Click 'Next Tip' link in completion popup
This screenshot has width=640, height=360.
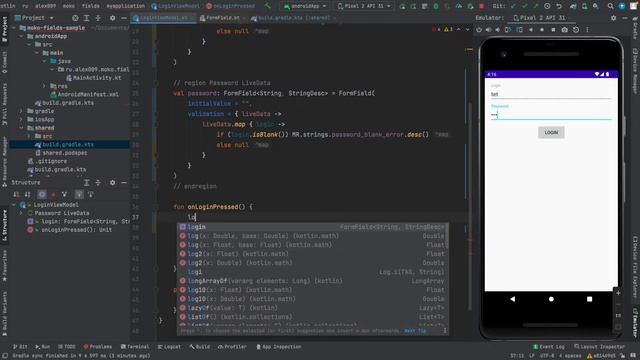[x=415, y=331]
